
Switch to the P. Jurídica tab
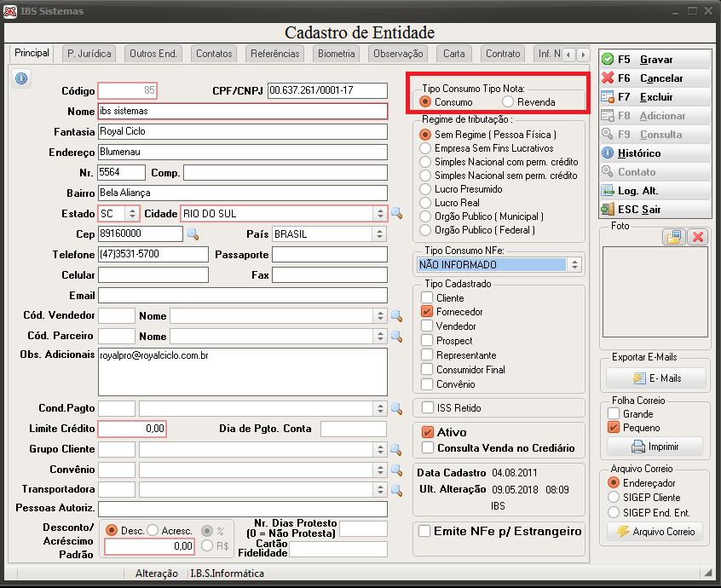[x=89, y=54]
